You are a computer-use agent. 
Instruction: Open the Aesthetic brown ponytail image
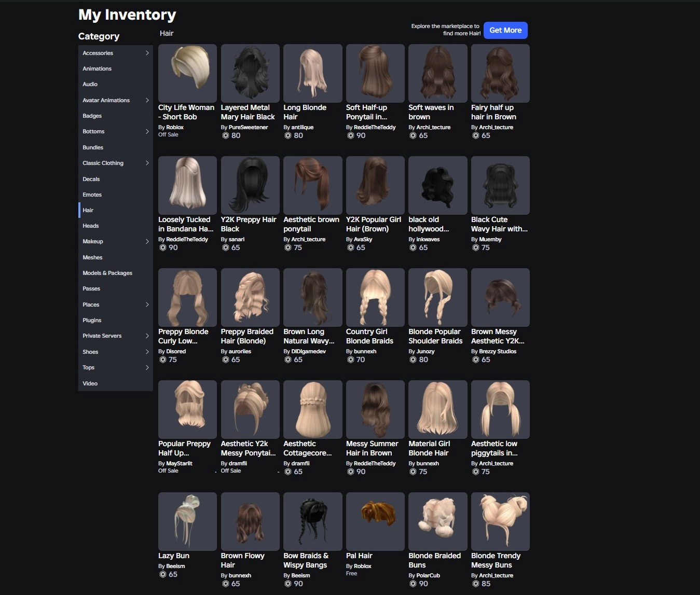pyautogui.click(x=313, y=185)
